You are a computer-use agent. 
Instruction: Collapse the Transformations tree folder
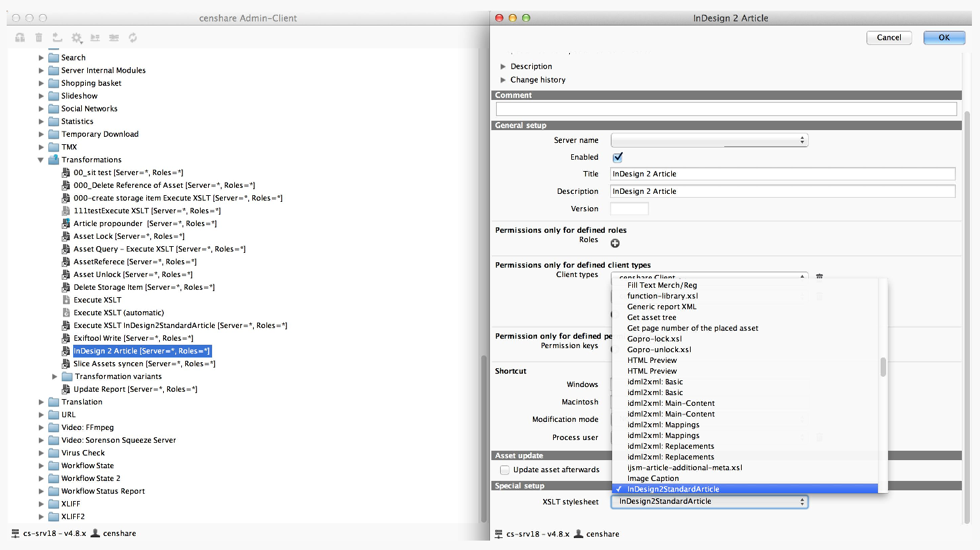click(41, 160)
